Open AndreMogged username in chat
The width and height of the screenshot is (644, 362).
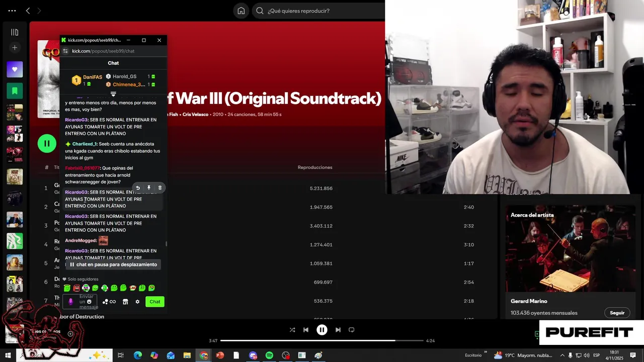point(80,241)
